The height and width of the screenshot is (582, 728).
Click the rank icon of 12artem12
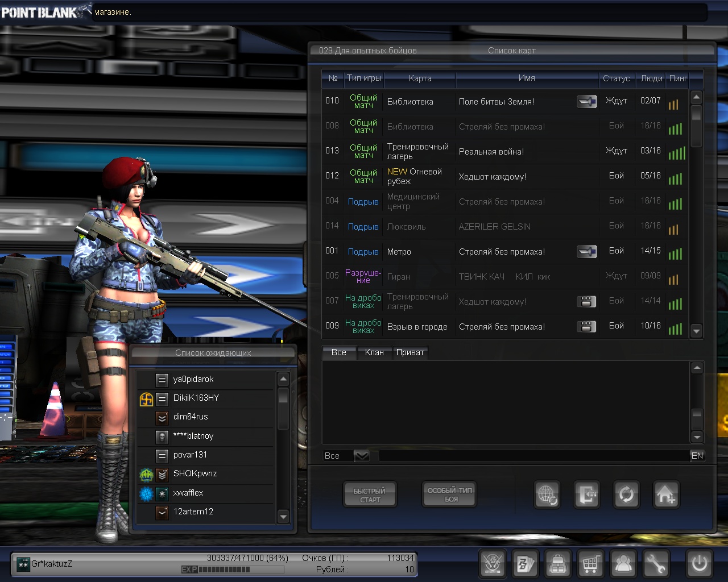(162, 512)
